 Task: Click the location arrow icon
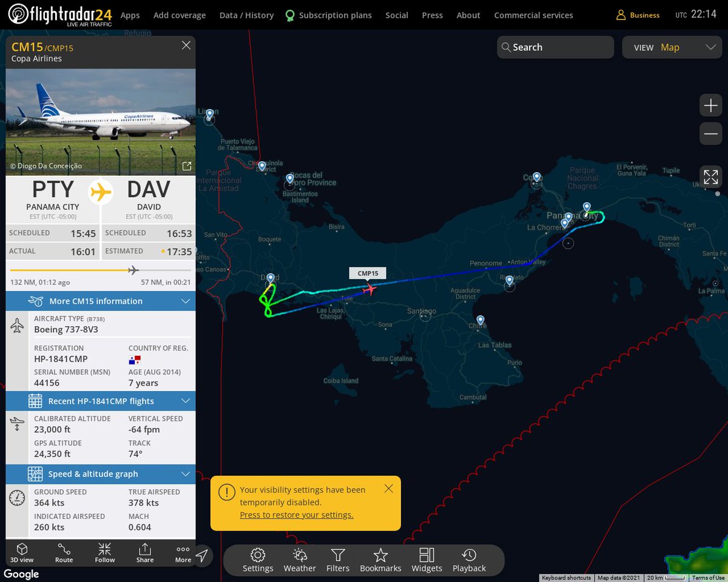[x=202, y=555]
